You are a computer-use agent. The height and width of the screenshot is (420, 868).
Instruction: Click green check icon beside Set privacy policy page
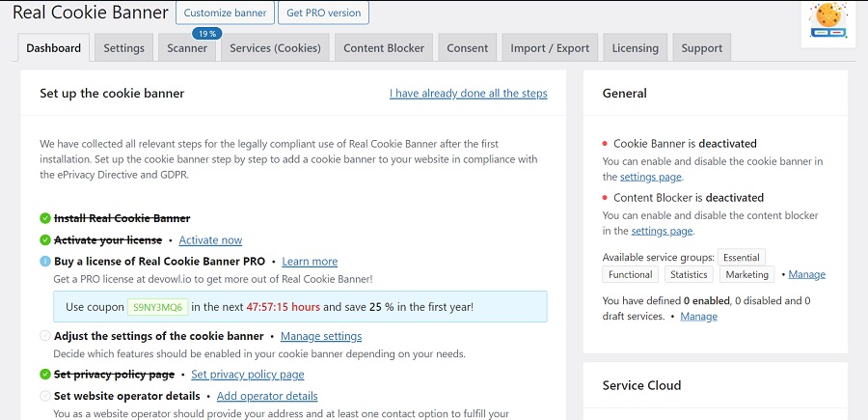[x=45, y=375]
